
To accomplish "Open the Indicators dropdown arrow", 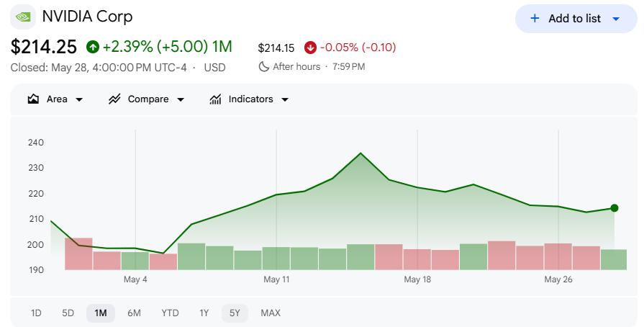I will pyautogui.click(x=285, y=99).
